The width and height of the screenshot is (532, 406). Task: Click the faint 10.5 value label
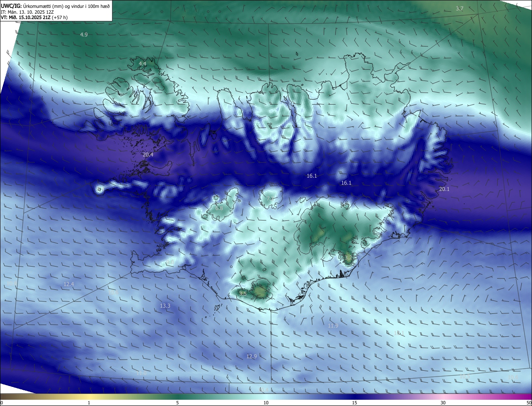(x=464, y=376)
